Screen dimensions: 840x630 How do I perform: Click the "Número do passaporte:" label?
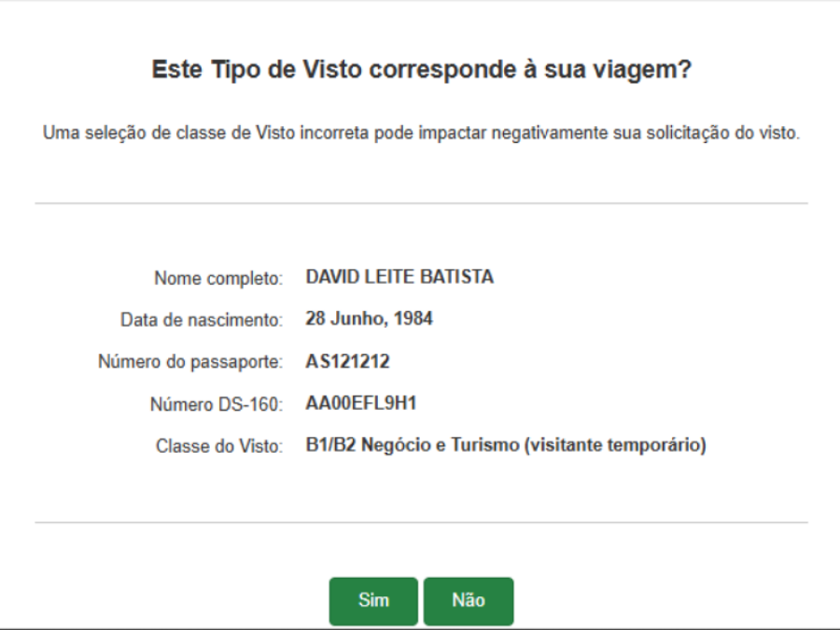pos(189,362)
